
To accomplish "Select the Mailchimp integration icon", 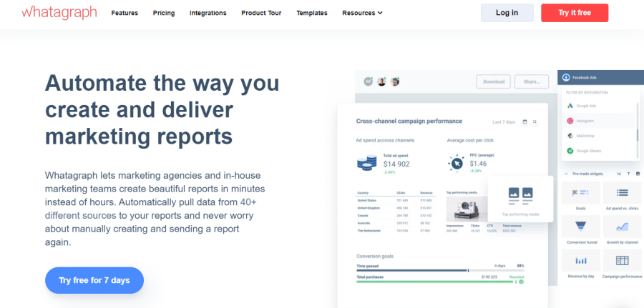I will (570, 136).
